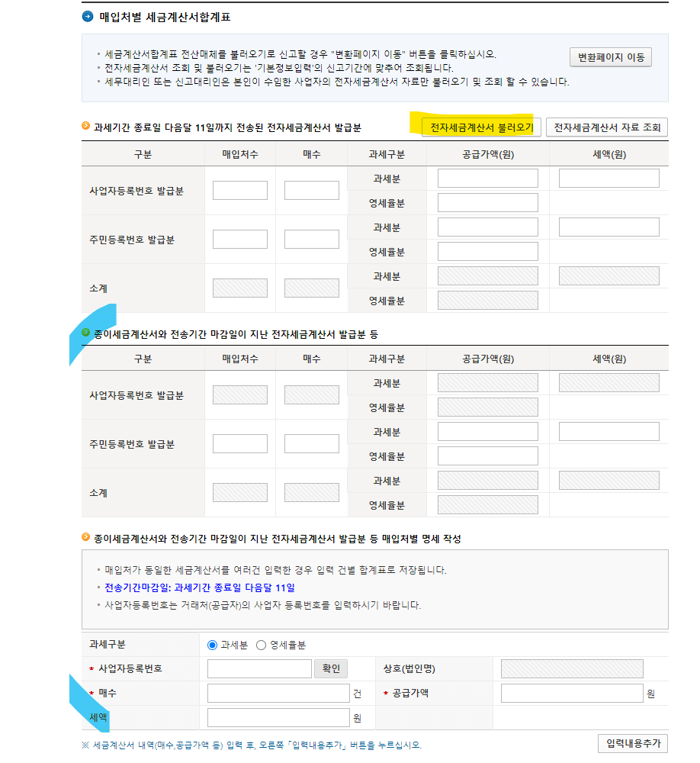Click 과세분 공급가액 field of 사업자등록번호 발급분
The width and height of the screenshot is (700, 763).
coord(487,178)
